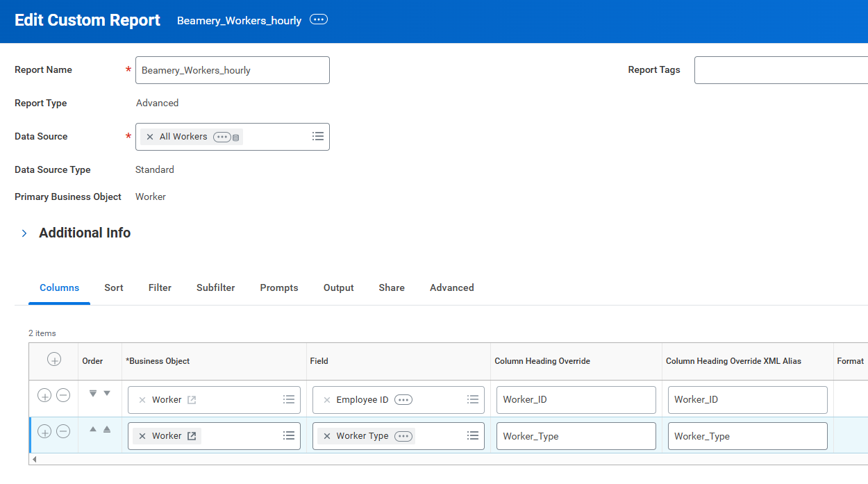Screen dimensions: 868x484
Task: Go to the Share tab
Action: coord(392,287)
